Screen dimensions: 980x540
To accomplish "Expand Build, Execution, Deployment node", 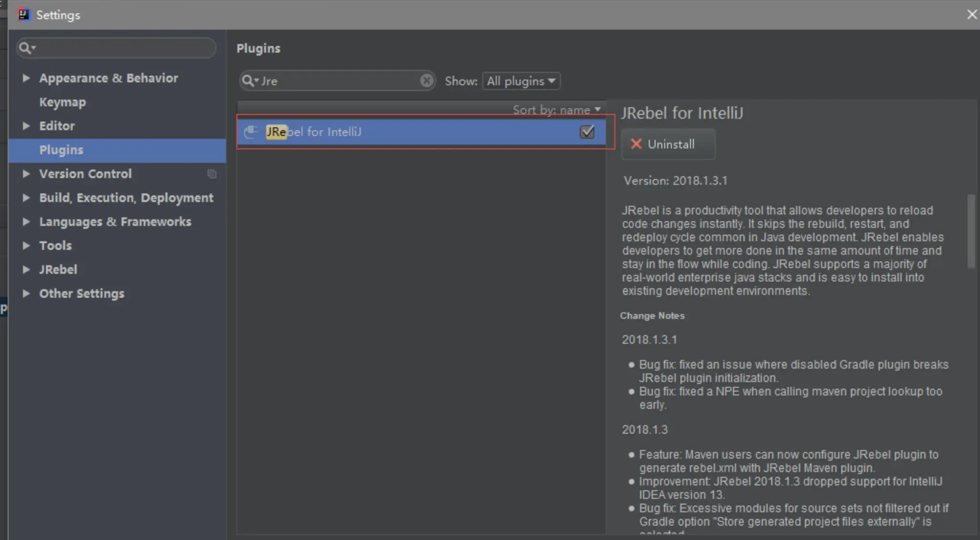I will pyautogui.click(x=26, y=198).
